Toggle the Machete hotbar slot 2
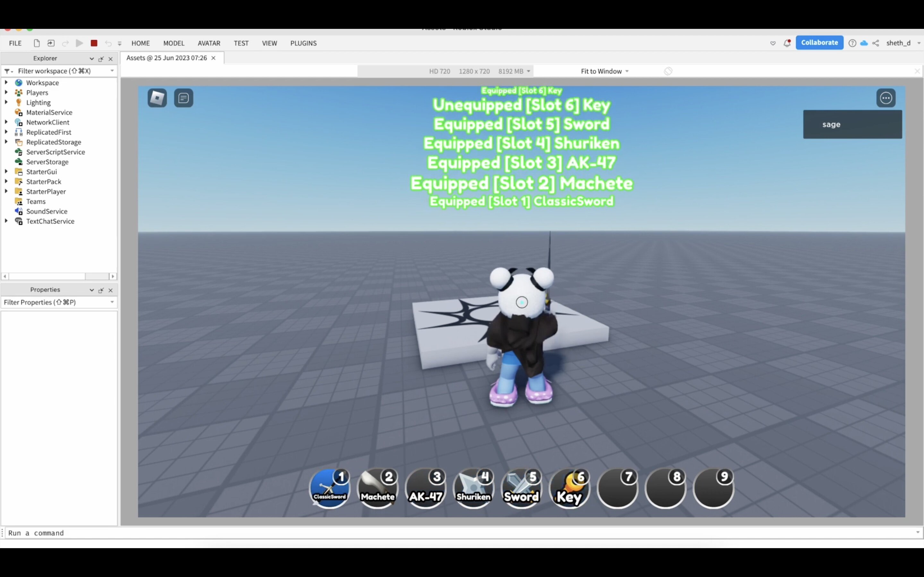This screenshot has height=577, width=924. point(378,489)
